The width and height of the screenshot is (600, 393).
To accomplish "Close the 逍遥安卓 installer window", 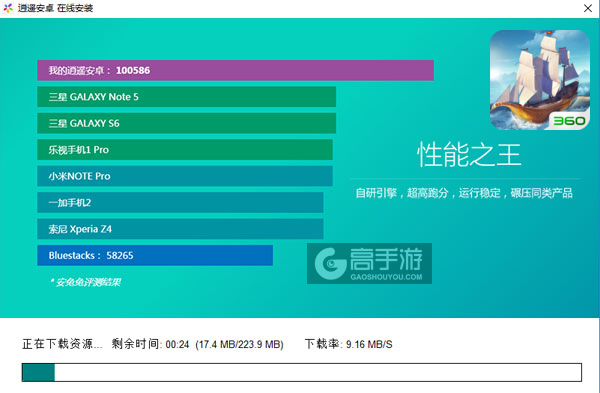I will tap(588, 8).
